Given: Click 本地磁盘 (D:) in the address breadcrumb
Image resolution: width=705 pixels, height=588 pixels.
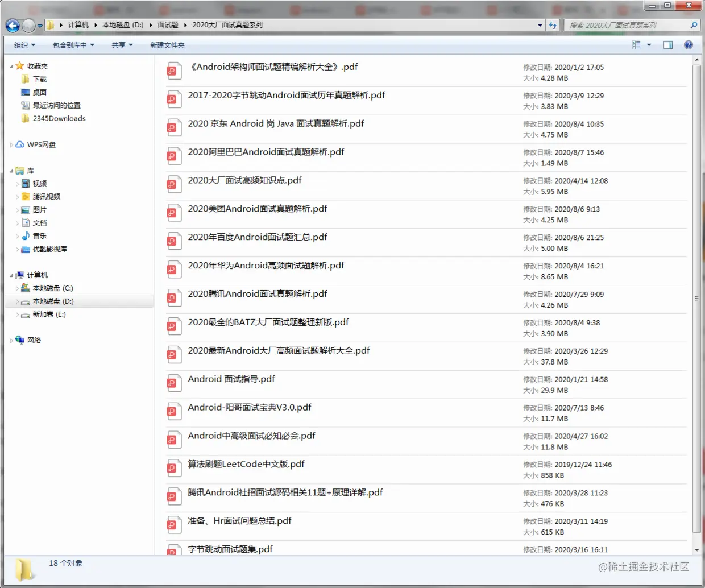Looking at the screenshot, I should [x=123, y=25].
